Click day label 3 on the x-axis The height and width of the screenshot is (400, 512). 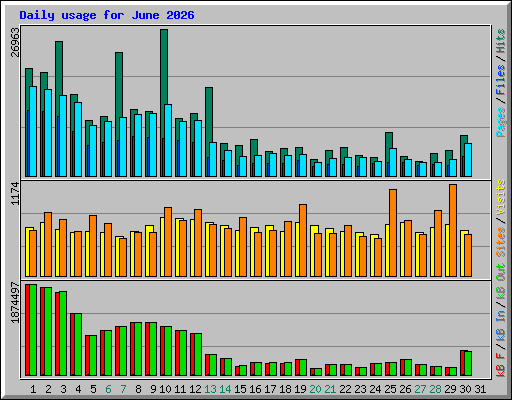pyautogui.click(x=63, y=389)
